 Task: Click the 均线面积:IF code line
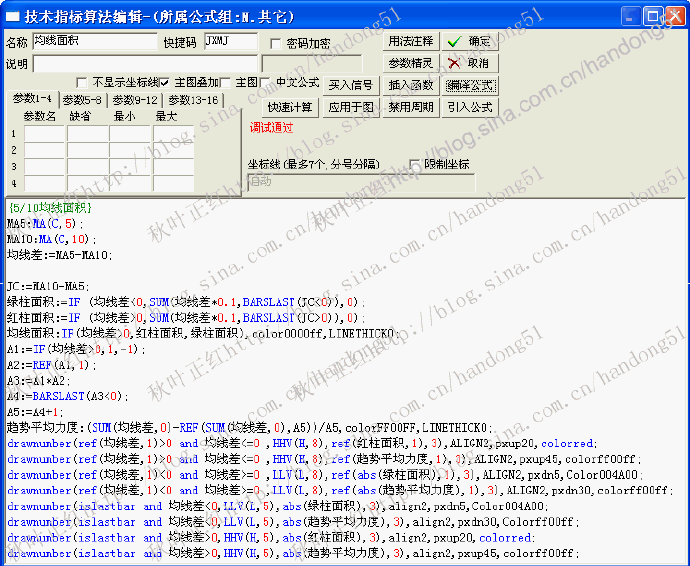tap(203, 334)
